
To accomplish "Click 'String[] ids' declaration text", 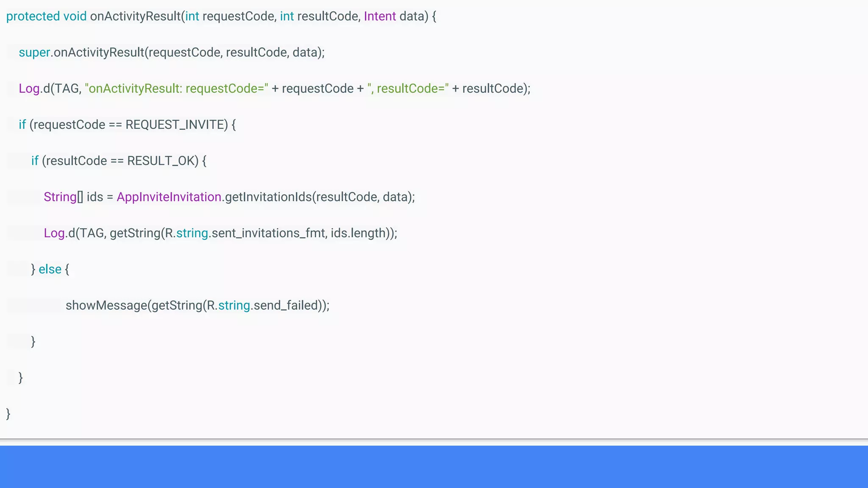I will click(73, 197).
